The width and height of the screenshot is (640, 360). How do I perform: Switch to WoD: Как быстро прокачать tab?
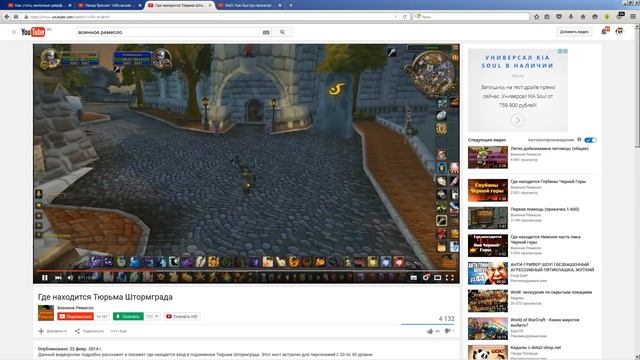[249, 5]
